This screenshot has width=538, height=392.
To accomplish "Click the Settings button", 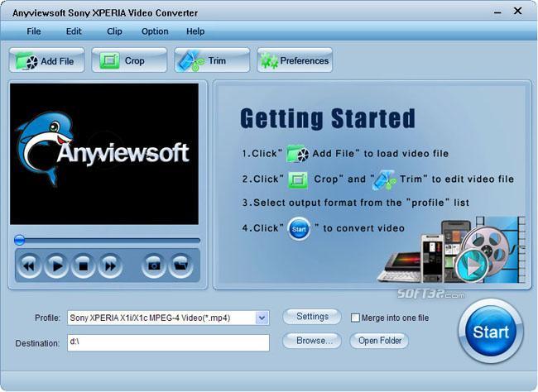I will click(x=312, y=316).
